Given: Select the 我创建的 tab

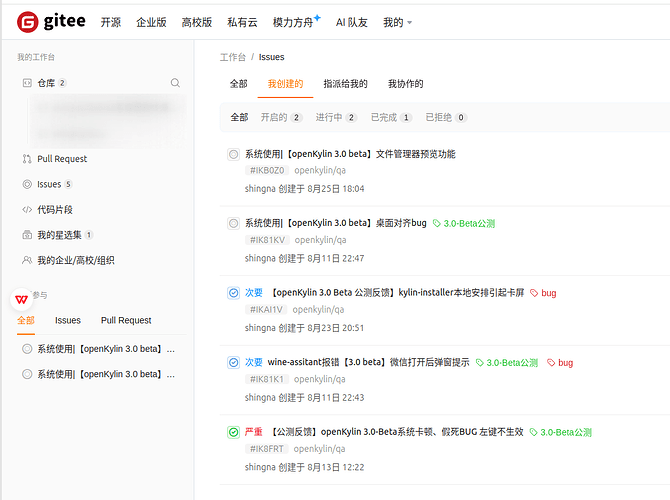Looking at the screenshot, I should (285, 84).
